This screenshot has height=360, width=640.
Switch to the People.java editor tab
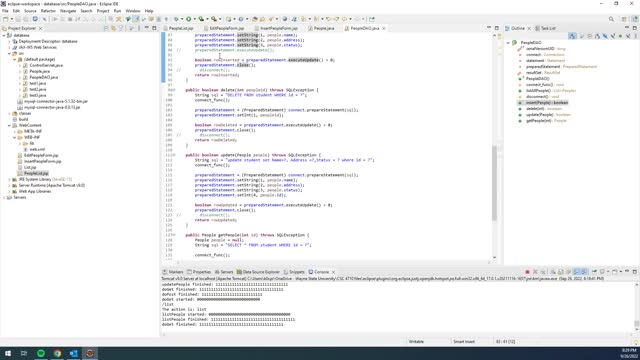coord(324,28)
